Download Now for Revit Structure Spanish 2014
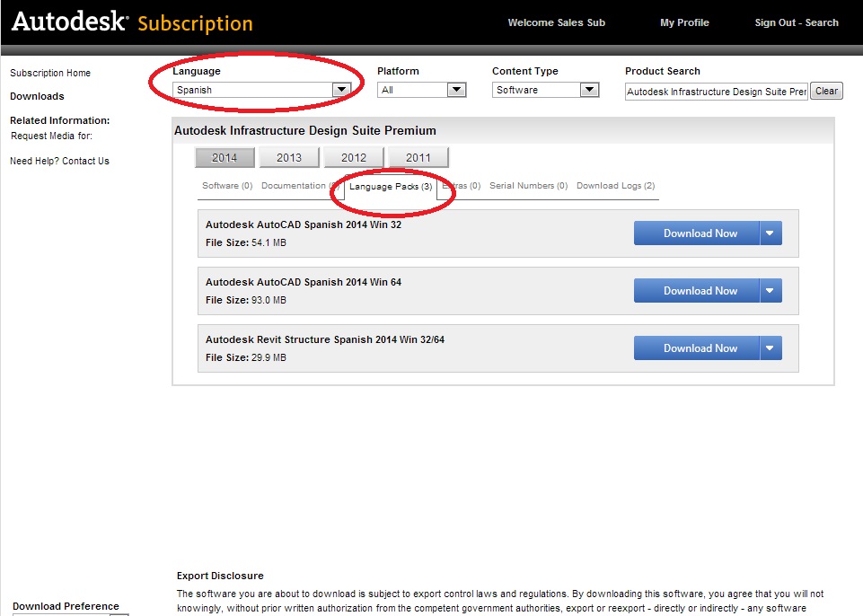 pos(697,348)
